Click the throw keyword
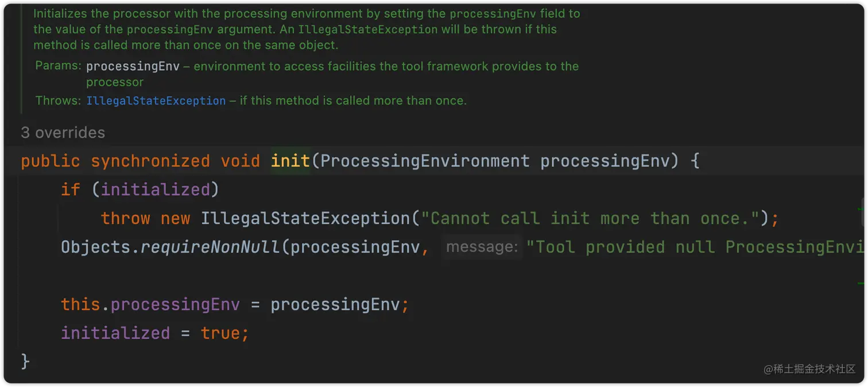The image size is (868, 387). (125, 218)
